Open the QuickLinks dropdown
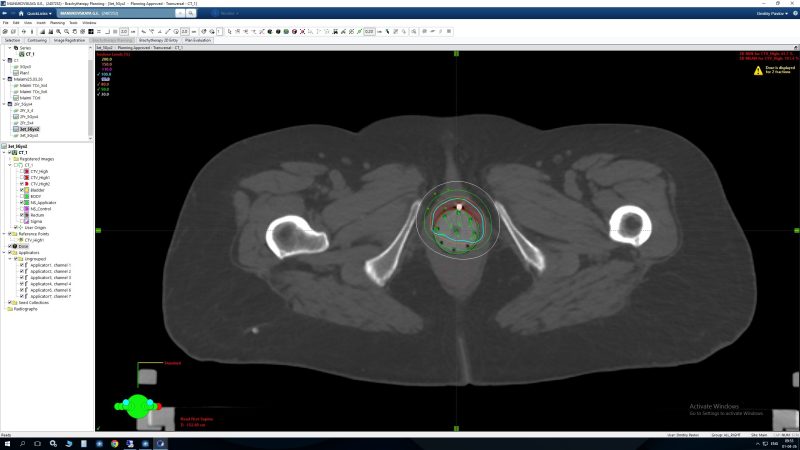The image size is (800, 450). [x=33, y=13]
